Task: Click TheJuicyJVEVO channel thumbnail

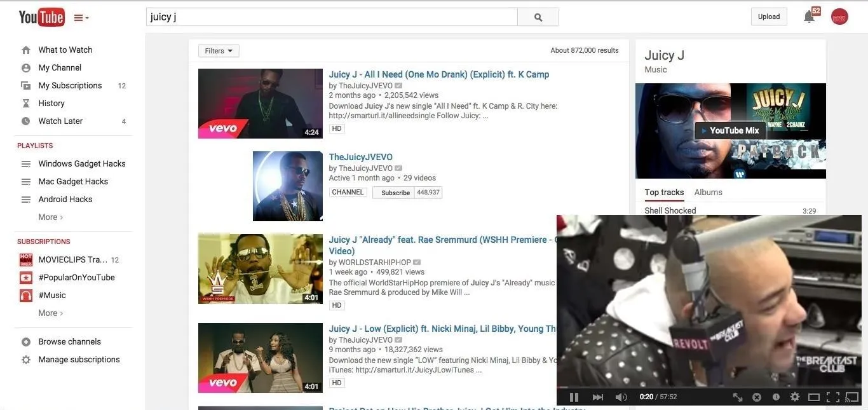Action: point(288,186)
